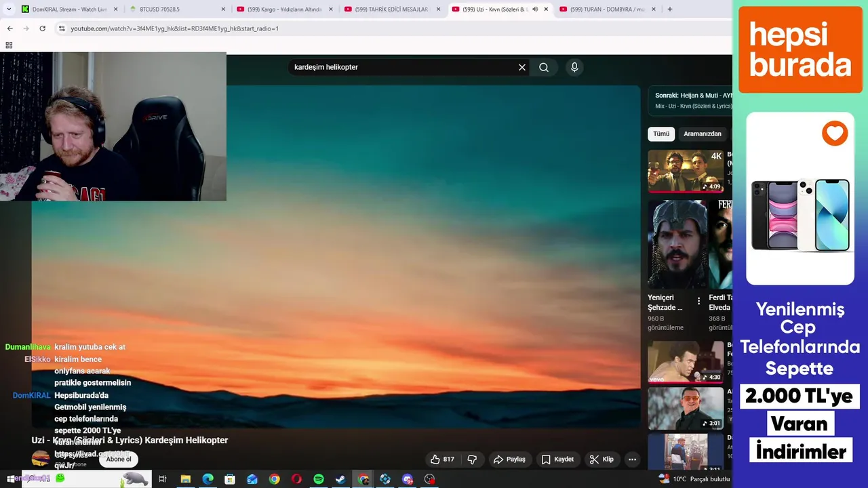Reload the page with refresh icon

42,28
